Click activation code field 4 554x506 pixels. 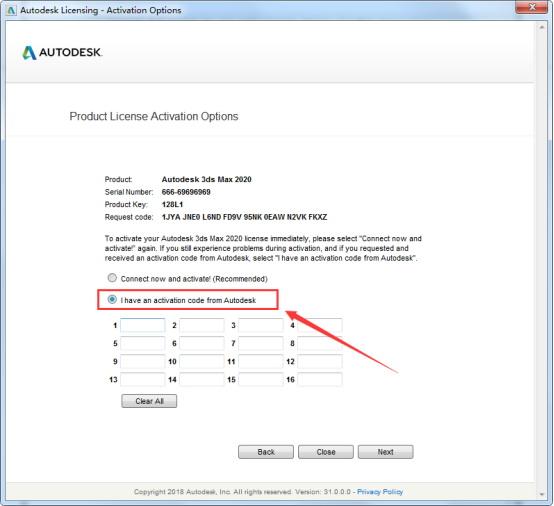pos(320,325)
